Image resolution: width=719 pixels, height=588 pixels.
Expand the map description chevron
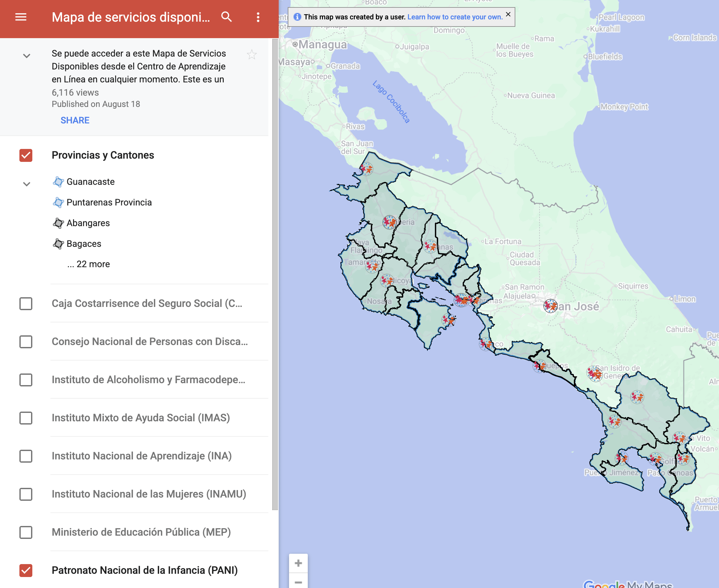pyautogui.click(x=27, y=56)
